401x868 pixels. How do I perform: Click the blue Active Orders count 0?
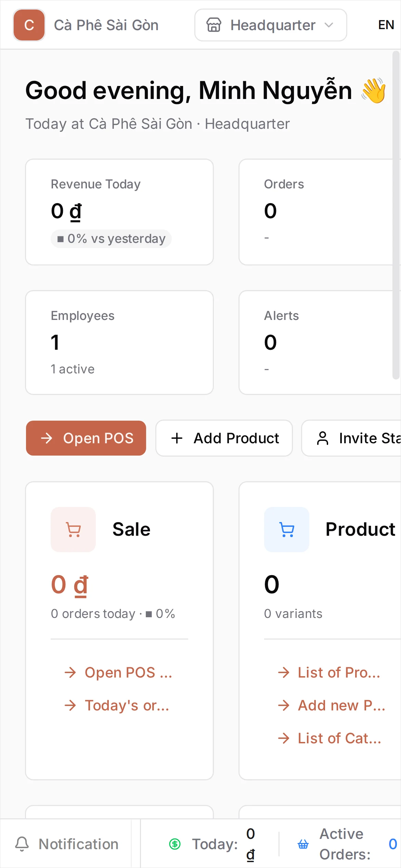click(x=393, y=844)
